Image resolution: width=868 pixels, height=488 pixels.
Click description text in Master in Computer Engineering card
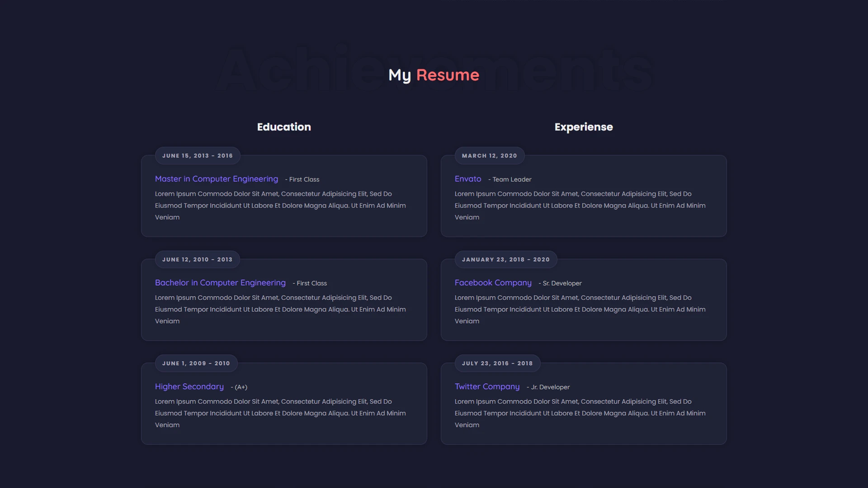tap(280, 206)
